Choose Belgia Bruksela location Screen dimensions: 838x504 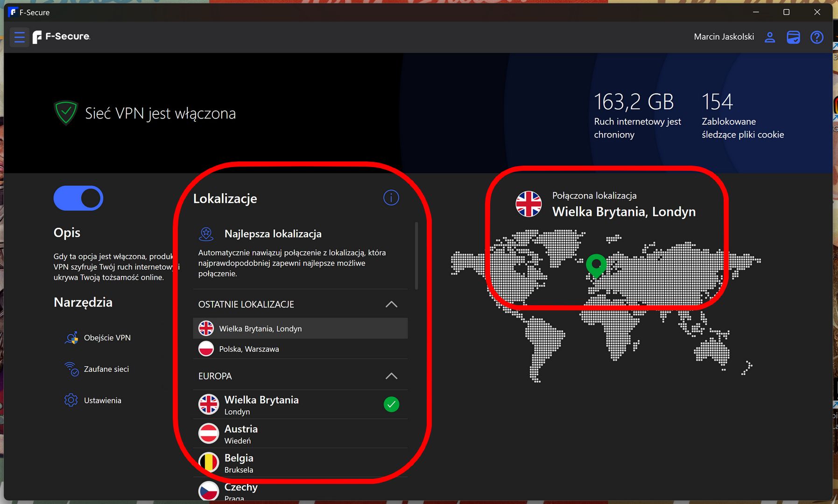pos(301,462)
